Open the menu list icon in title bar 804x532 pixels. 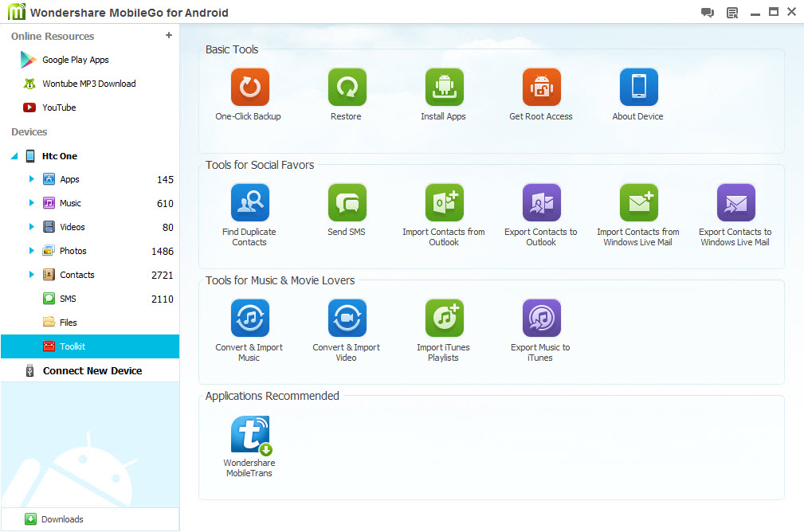coord(732,13)
